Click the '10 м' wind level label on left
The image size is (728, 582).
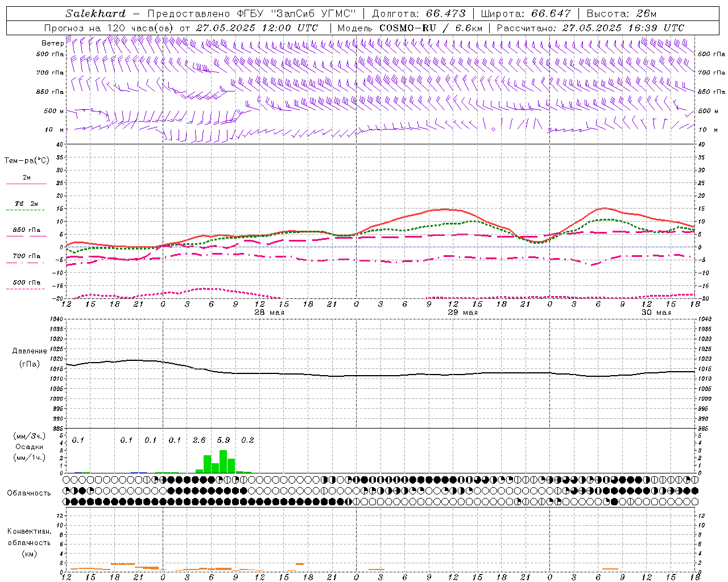click(x=54, y=130)
